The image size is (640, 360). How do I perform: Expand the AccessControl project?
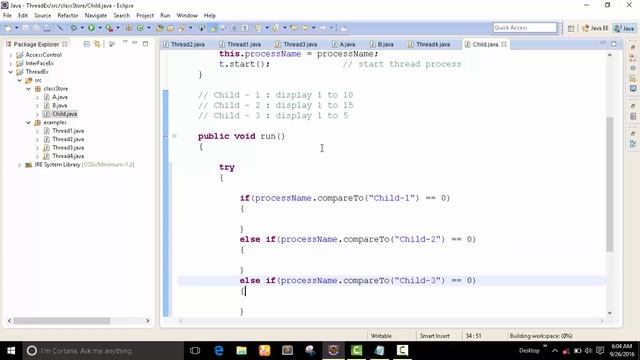(11, 55)
